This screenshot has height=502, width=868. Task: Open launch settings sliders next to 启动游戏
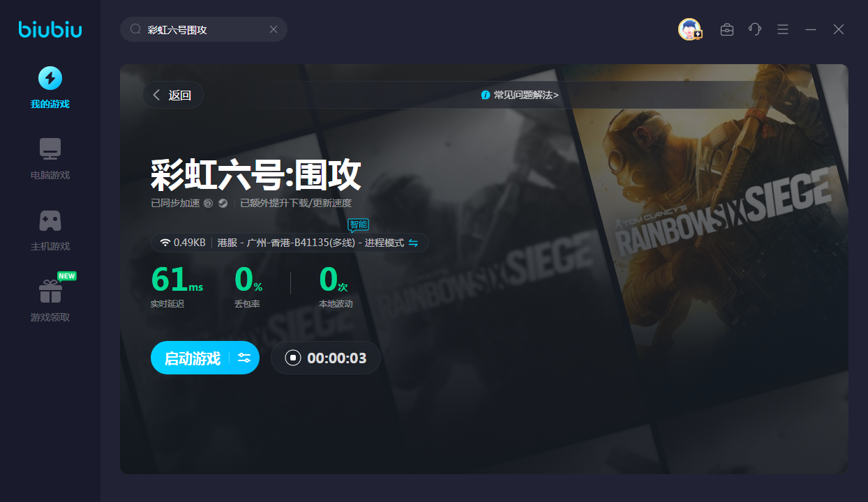pos(244,358)
